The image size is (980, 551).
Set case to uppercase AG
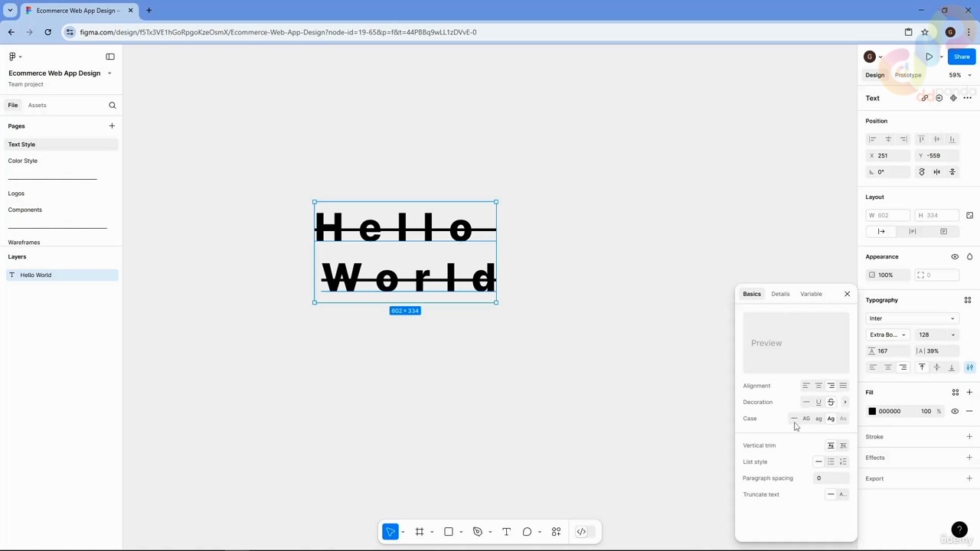pyautogui.click(x=806, y=419)
